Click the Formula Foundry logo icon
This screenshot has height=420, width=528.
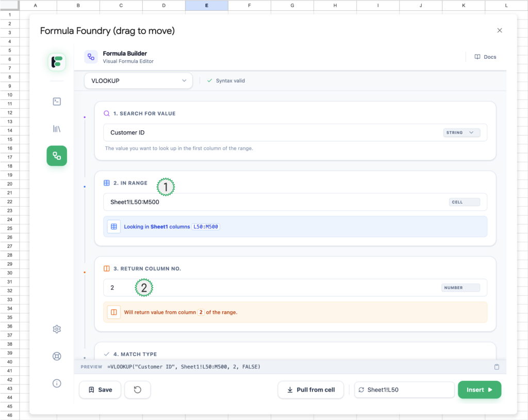[57, 62]
